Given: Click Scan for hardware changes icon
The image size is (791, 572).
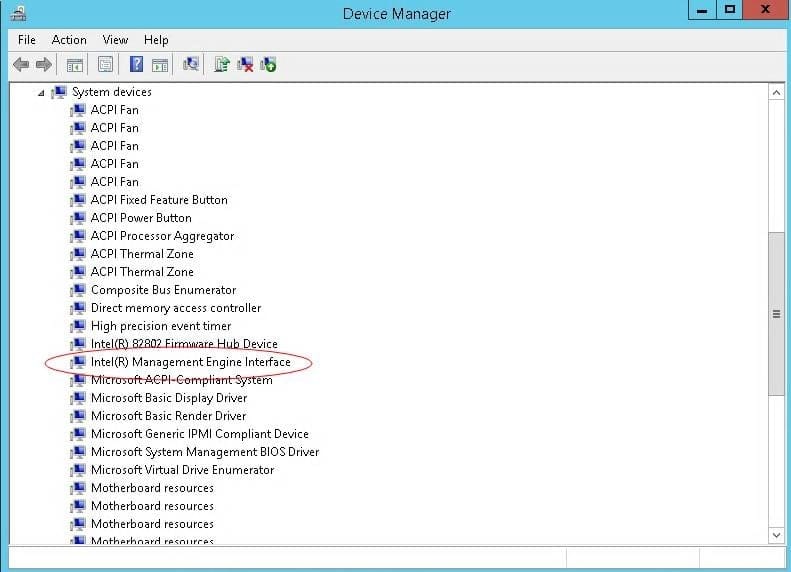Looking at the screenshot, I should [191, 65].
